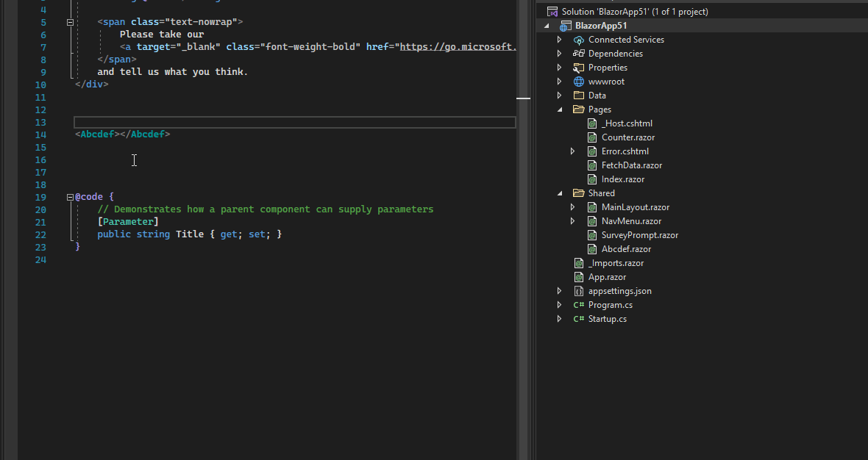
Task: Click the [Parameter] attribute text
Action: 129,222
